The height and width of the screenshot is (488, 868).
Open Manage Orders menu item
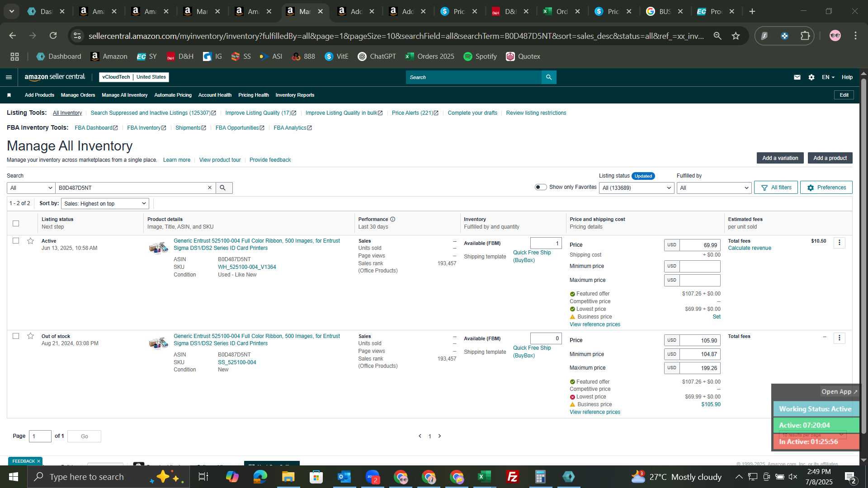[x=78, y=95]
